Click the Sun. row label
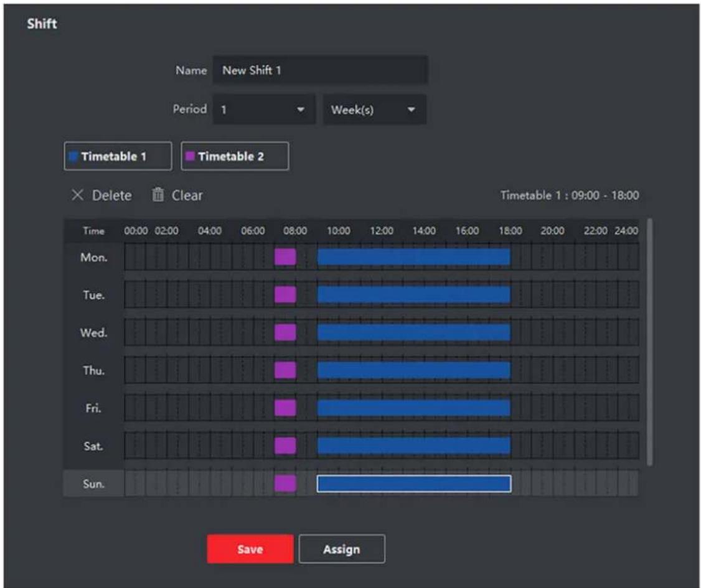 pyautogui.click(x=94, y=484)
